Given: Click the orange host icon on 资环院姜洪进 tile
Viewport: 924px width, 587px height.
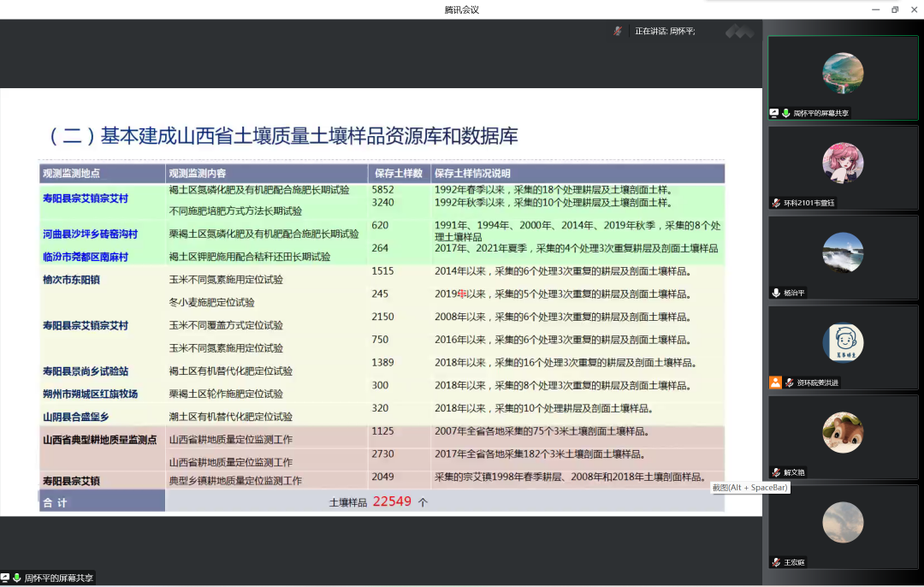Looking at the screenshot, I should pos(775,382).
